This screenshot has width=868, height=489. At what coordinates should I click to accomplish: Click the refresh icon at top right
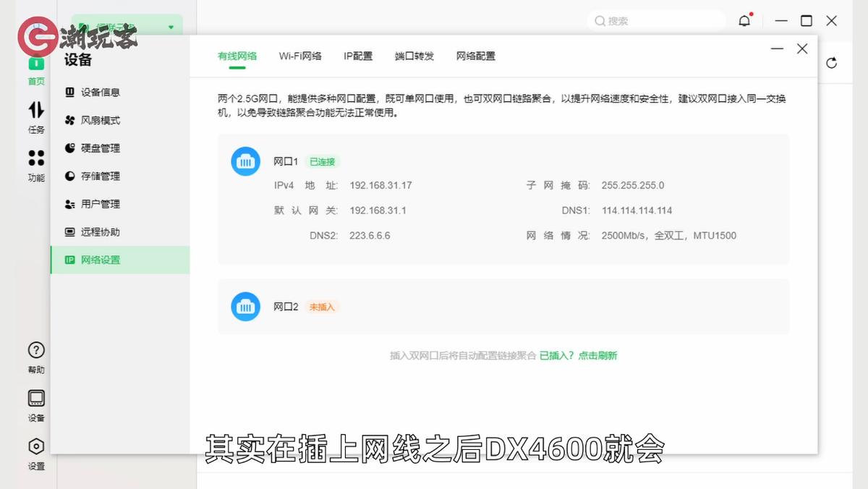[833, 63]
